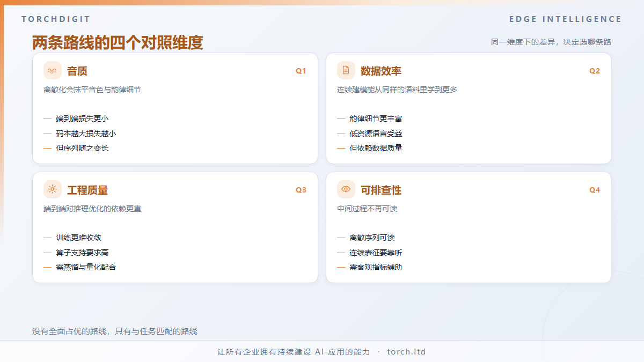Click the 音质 card heading
This screenshot has width=644, height=362.
click(x=77, y=71)
